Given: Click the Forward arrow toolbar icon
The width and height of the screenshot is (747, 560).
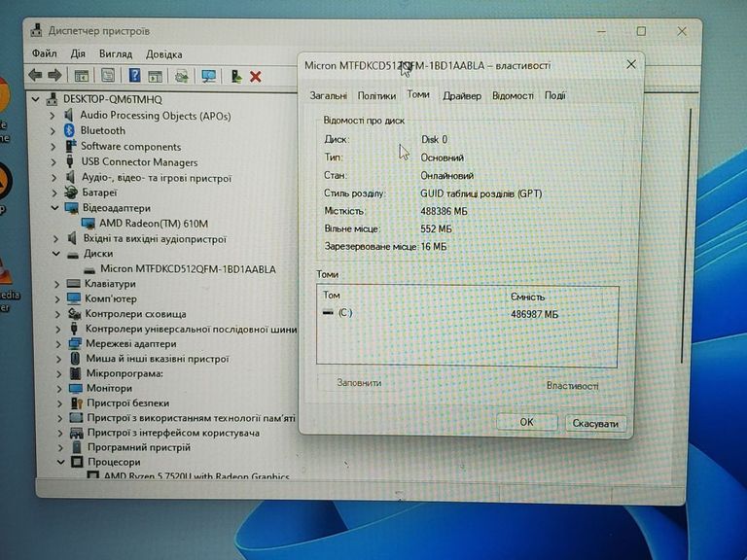Looking at the screenshot, I should coord(54,75).
